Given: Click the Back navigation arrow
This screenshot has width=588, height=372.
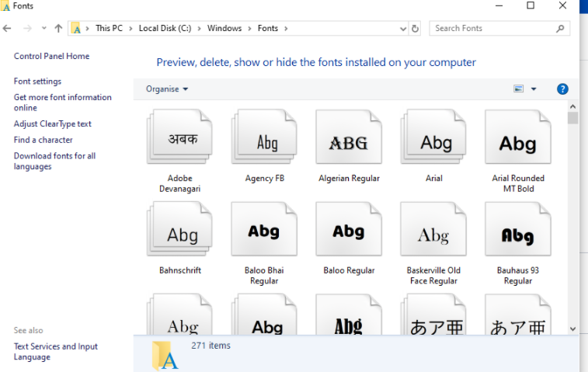Looking at the screenshot, I should tap(8, 29).
